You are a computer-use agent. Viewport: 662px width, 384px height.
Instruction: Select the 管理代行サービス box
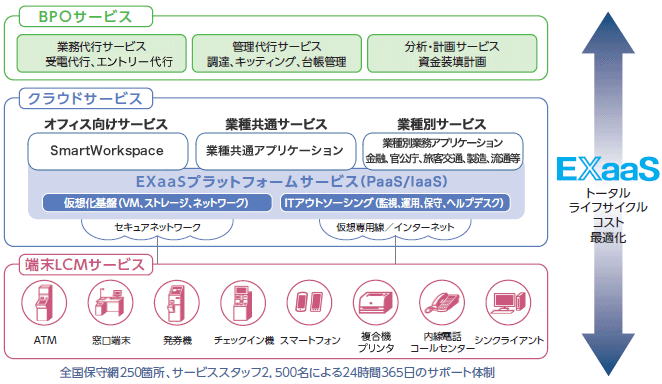[x=277, y=54]
